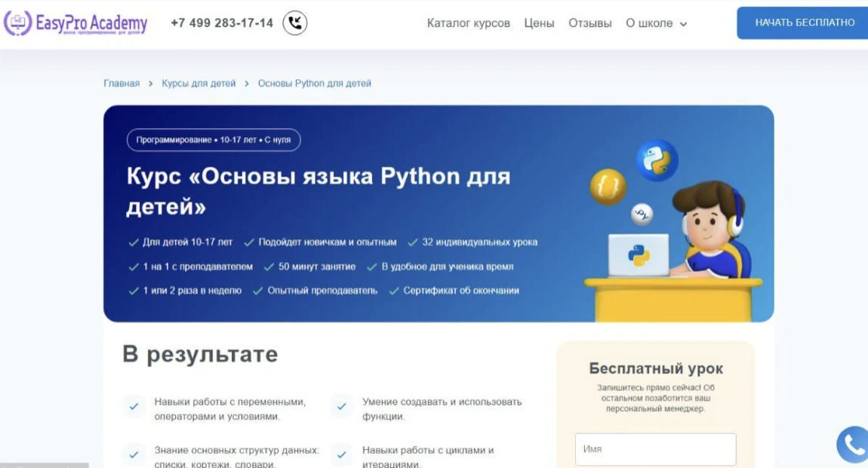Viewport: 868px width, 468px height.
Task: Click the yellow curly braces sphere
Action: coord(608,186)
